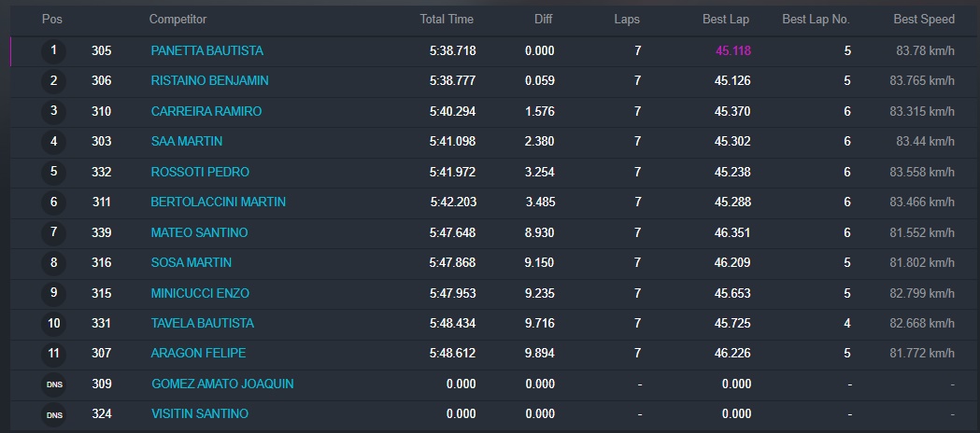Click position 2 circle badge
The image size is (980, 433).
[x=53, y=81]
